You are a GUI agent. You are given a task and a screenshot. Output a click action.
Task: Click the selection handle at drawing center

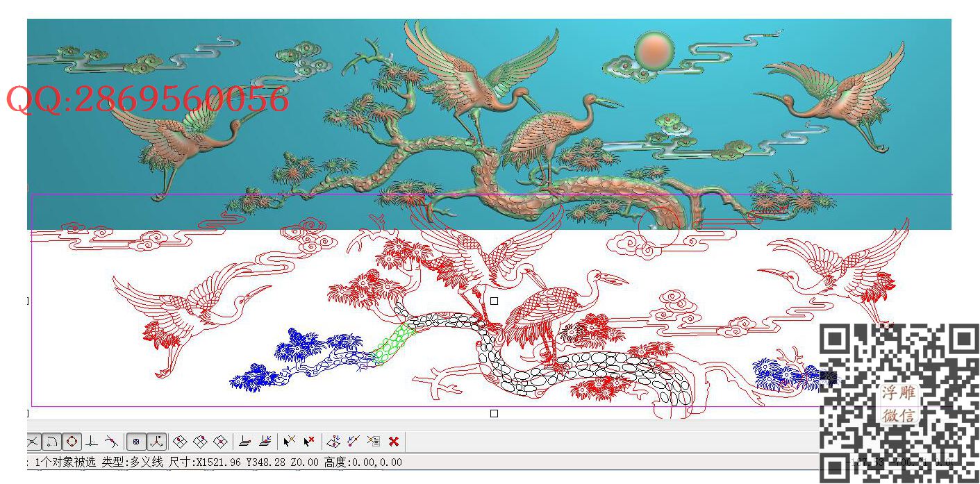(494, 301)
